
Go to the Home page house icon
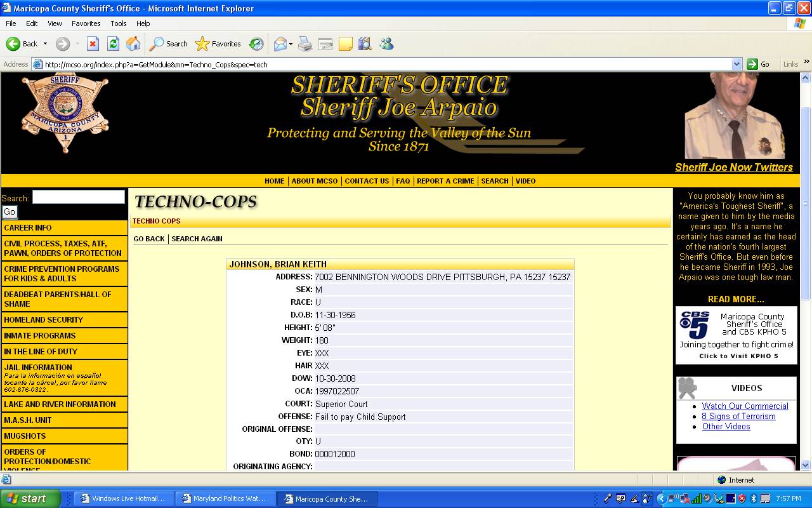tap(133, 44)
